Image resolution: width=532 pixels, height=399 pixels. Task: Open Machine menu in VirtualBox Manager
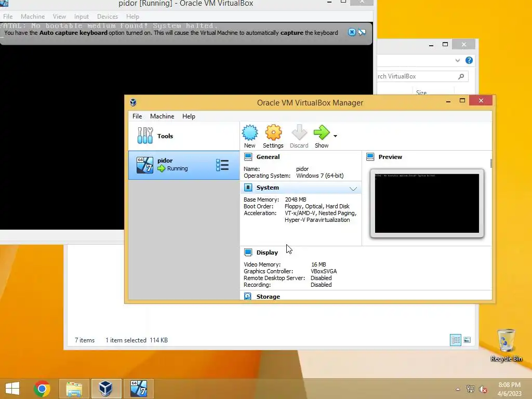click(x=162, y=116)
